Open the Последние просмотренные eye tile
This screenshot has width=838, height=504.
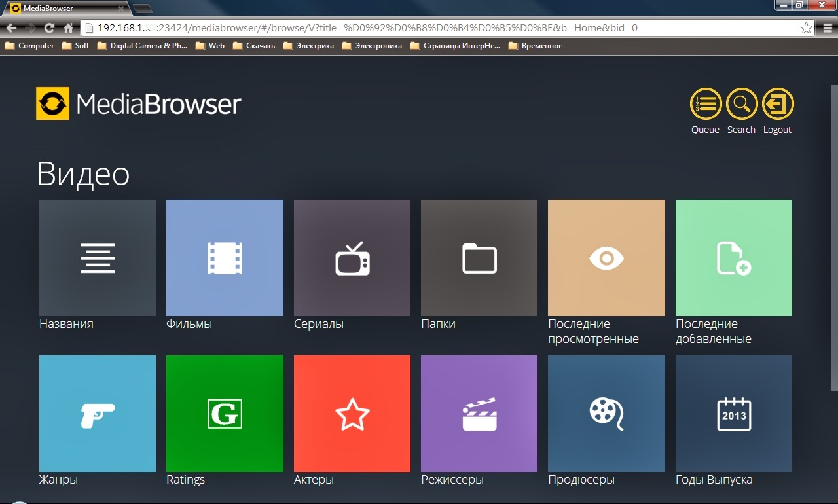tap(606, 258)
